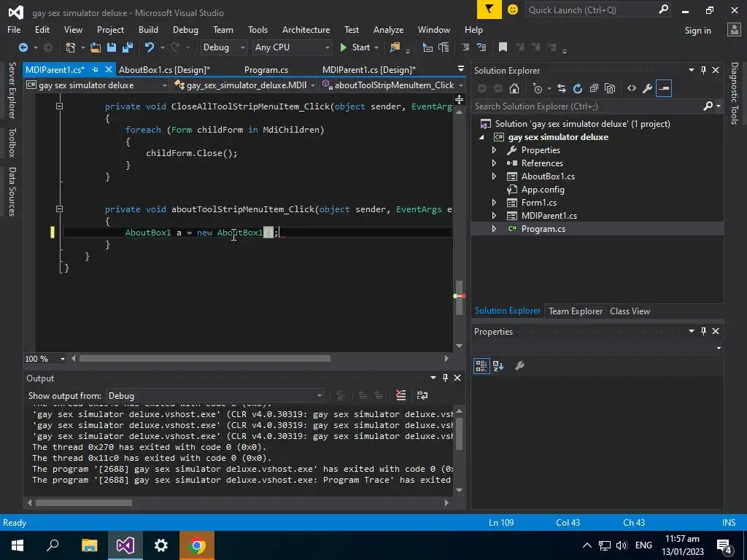Click the Toggle Bookmark icon in toolbar

(x=503, y=47)
